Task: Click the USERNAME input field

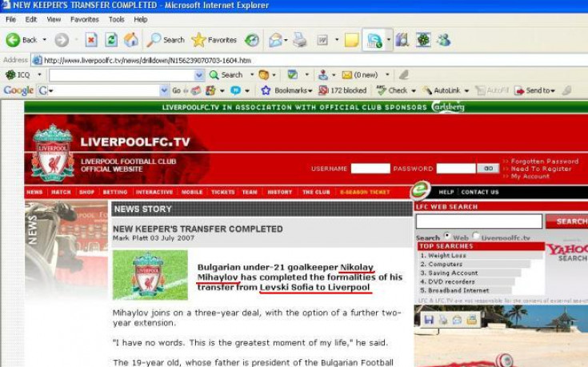Action: click(370, 169)
